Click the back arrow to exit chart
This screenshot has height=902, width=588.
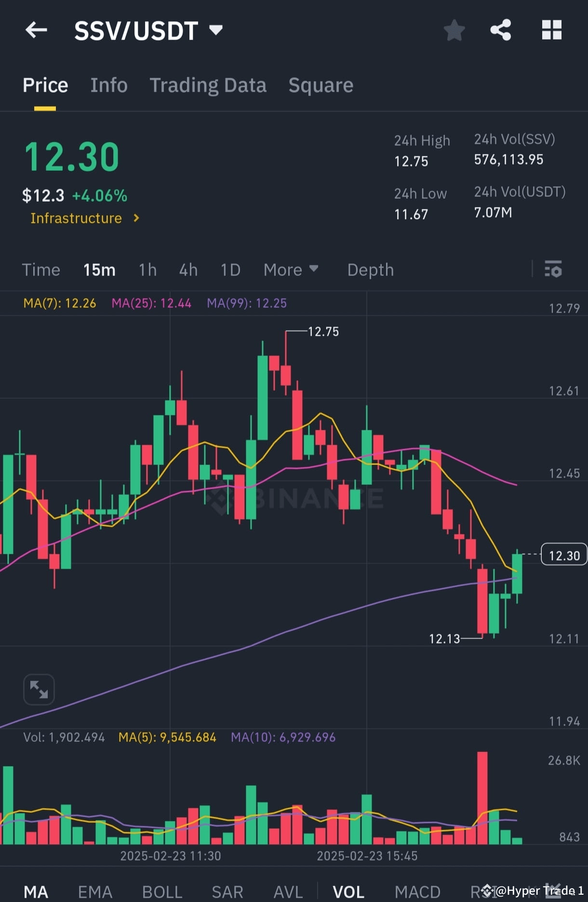(36, 30)
